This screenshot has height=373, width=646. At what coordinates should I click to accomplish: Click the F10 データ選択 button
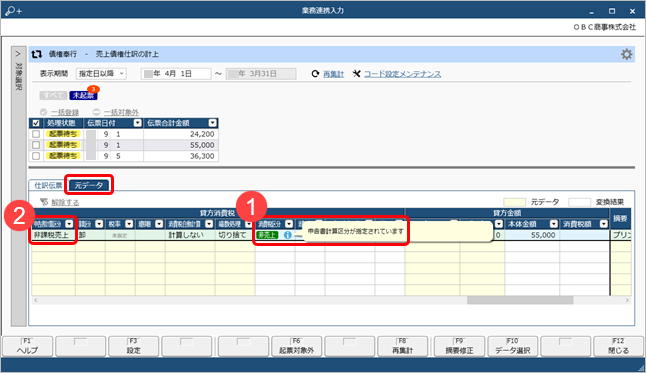513,346
